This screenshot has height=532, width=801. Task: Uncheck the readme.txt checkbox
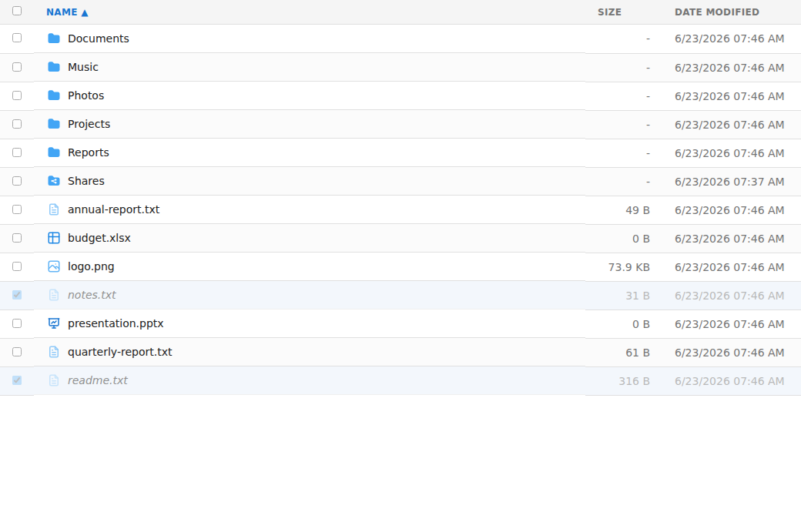(x=17, y=380)
